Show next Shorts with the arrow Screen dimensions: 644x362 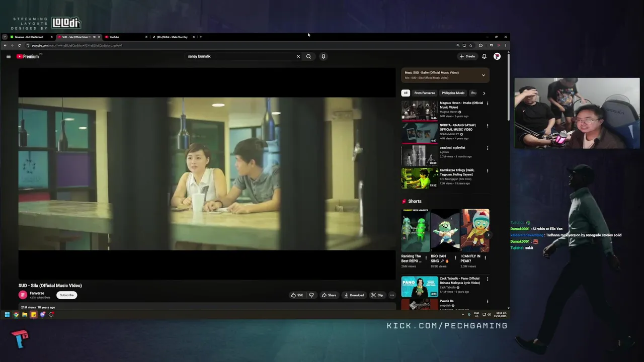pos(488,235)
